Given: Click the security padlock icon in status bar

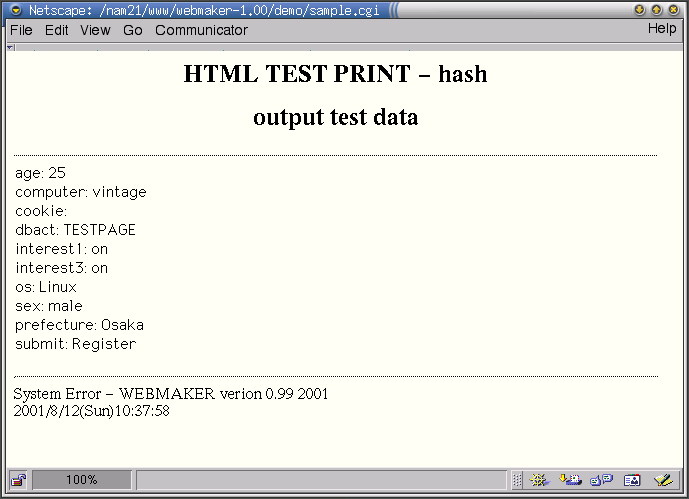Looking at the screenshot, I should pos(18,480).
